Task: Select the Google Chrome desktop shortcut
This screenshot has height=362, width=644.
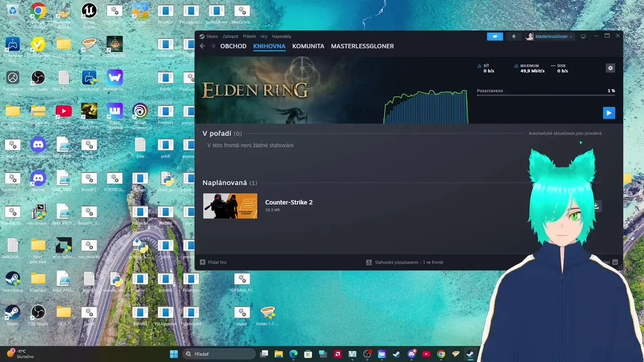Action: pos(38,13)
